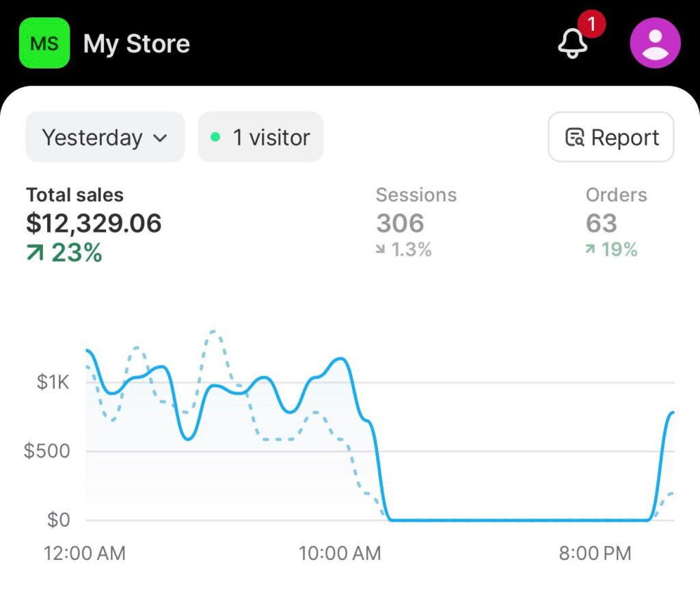Screen dimensions: 700x605
Task: Click the green up arrow beside 23%
Action: click(x=35, y=254)
